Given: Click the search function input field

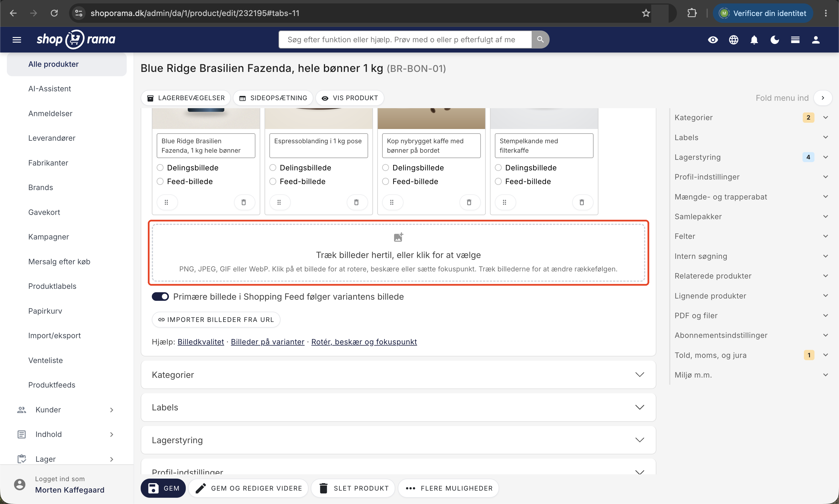Looking at the screenshot, I should (x=405, y=40).
